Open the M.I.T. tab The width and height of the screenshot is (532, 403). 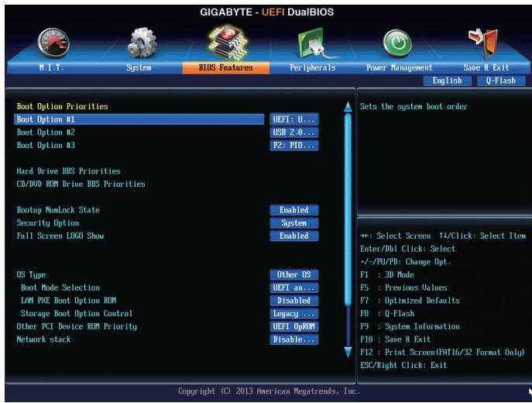(51, 67)
